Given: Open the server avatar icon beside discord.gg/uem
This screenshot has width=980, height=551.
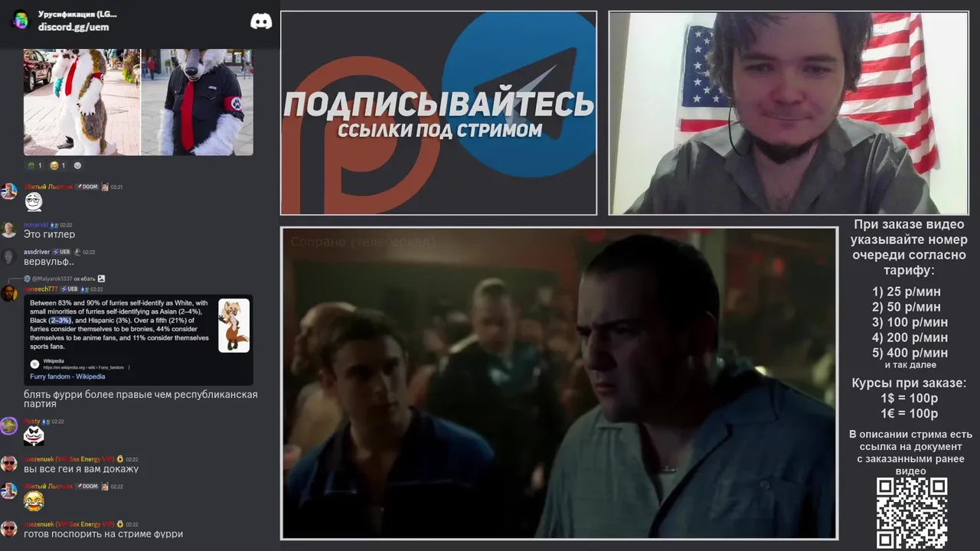Looking at the screenshot, I should coord(21,20).
